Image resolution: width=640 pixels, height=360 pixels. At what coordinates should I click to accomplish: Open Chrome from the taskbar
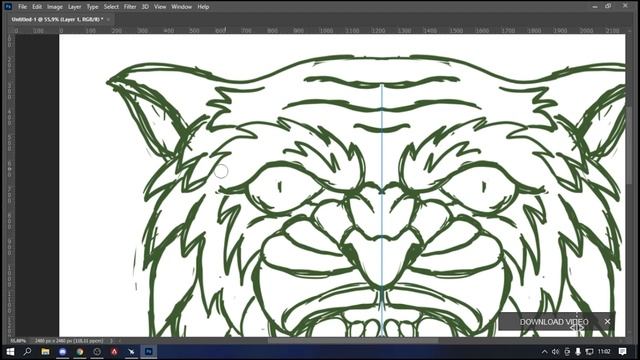[x=80, y=351]
